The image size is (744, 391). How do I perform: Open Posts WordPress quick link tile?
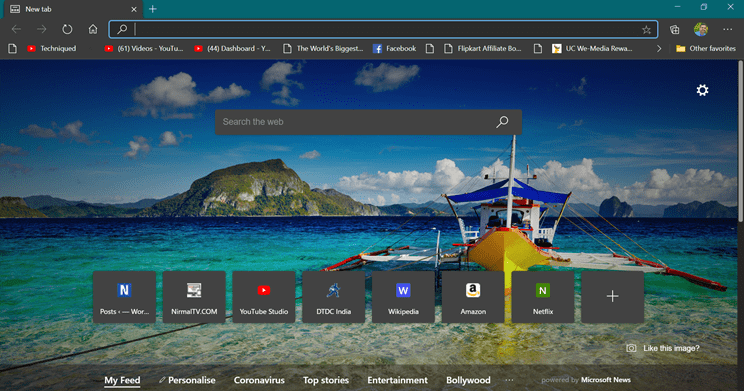pos(124,297)
